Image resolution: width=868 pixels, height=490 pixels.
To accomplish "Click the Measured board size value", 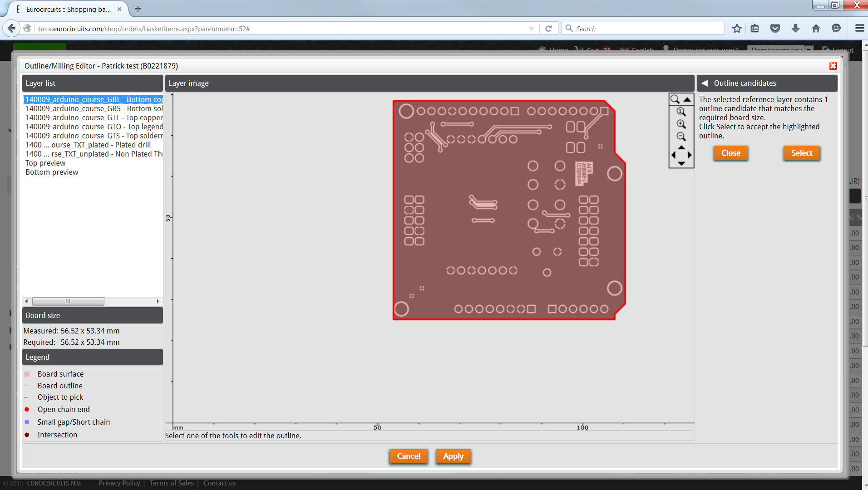I will click(90, 331).
